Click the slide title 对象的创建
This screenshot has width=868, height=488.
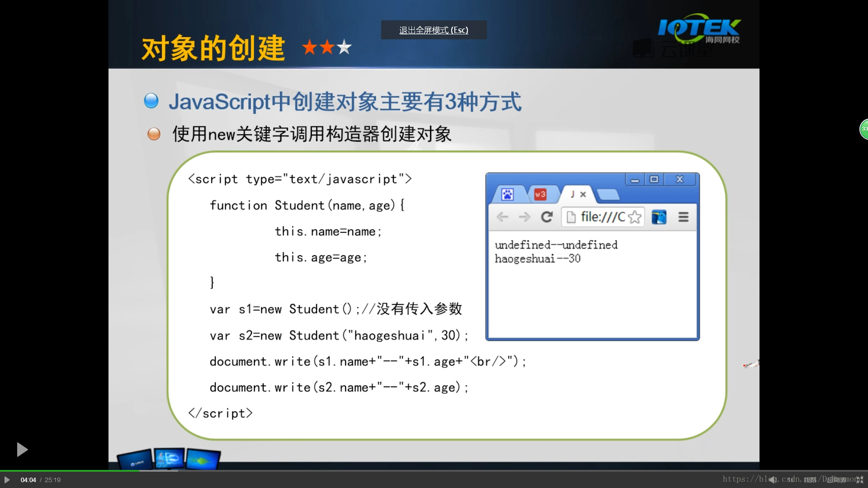click(213, 48)
